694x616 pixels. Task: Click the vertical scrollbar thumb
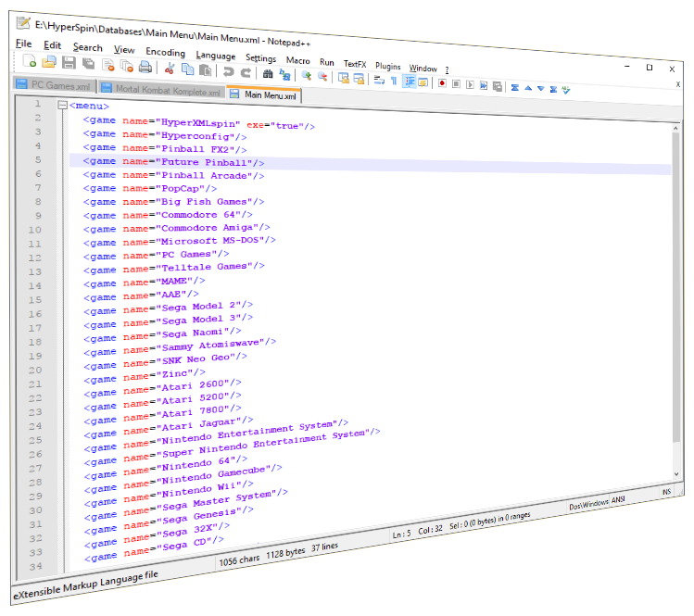675,287
